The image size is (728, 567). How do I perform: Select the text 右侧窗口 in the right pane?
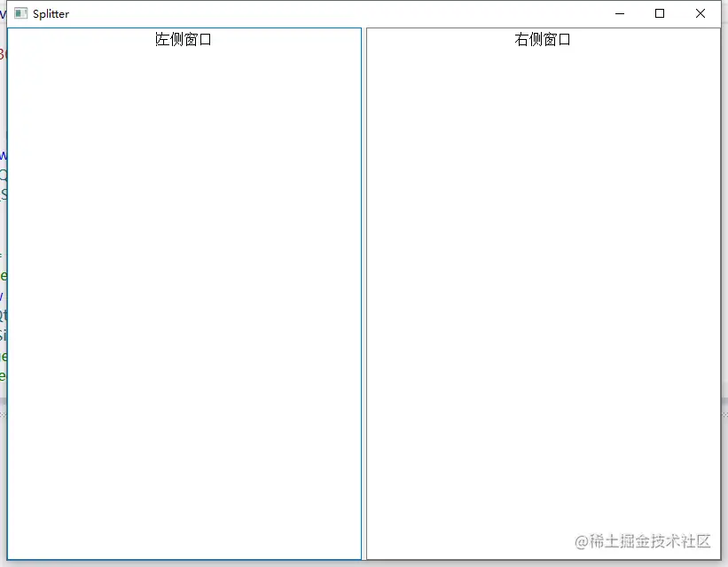(543, 39)
